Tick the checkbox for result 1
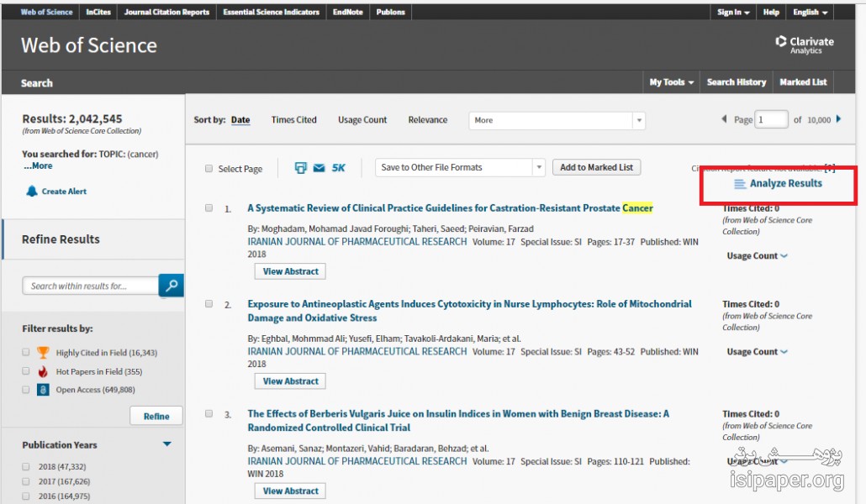Screen dimensions: 866x504 209,208
